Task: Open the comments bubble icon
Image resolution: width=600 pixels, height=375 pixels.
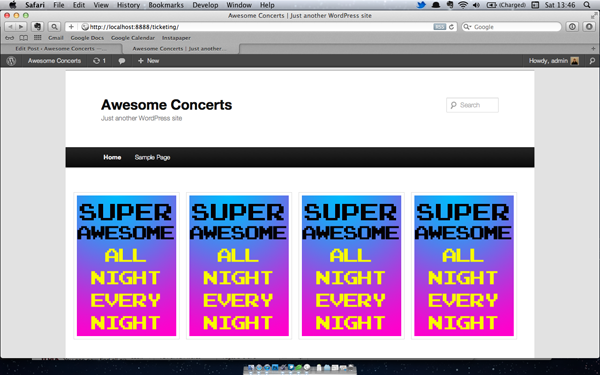Action: pos(122,61)
